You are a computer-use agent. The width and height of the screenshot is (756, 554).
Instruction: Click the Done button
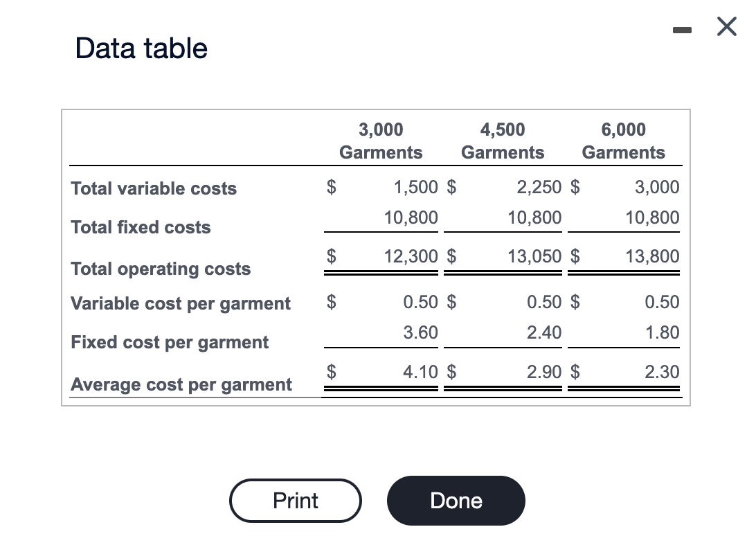(x=456, y=500)
